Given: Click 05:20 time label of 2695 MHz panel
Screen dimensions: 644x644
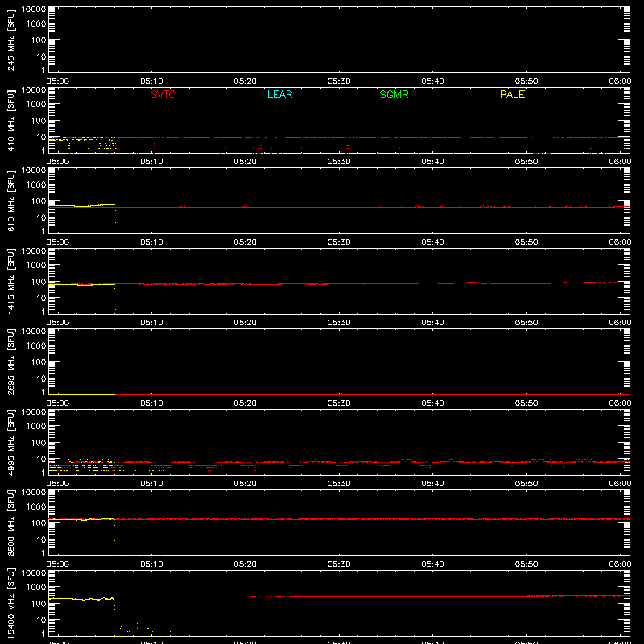Looking at the screenshot, I should [246, 403].
